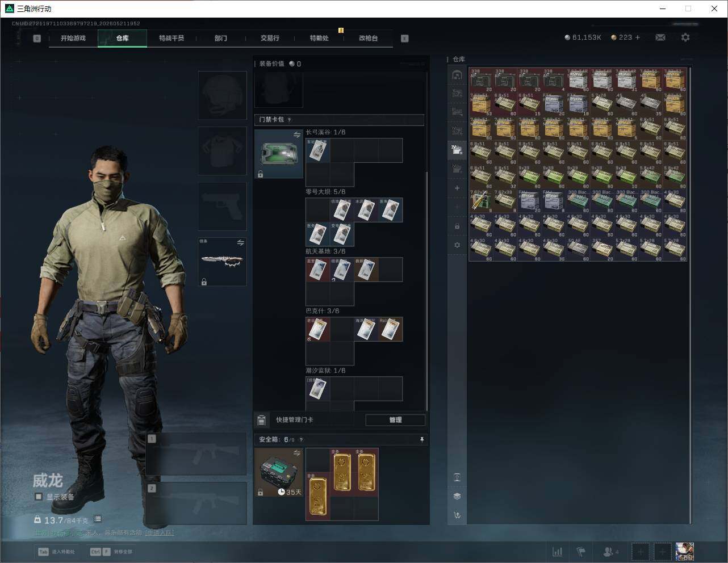Select the 6.8x51 ammo stack showing 15
728x563 pixels.
coord(529,104)
